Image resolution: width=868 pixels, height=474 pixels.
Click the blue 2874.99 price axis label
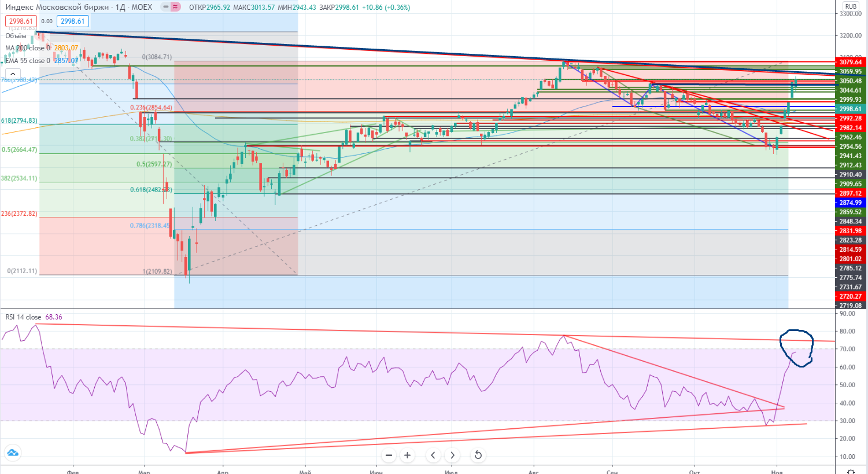[x=850, y=203]
